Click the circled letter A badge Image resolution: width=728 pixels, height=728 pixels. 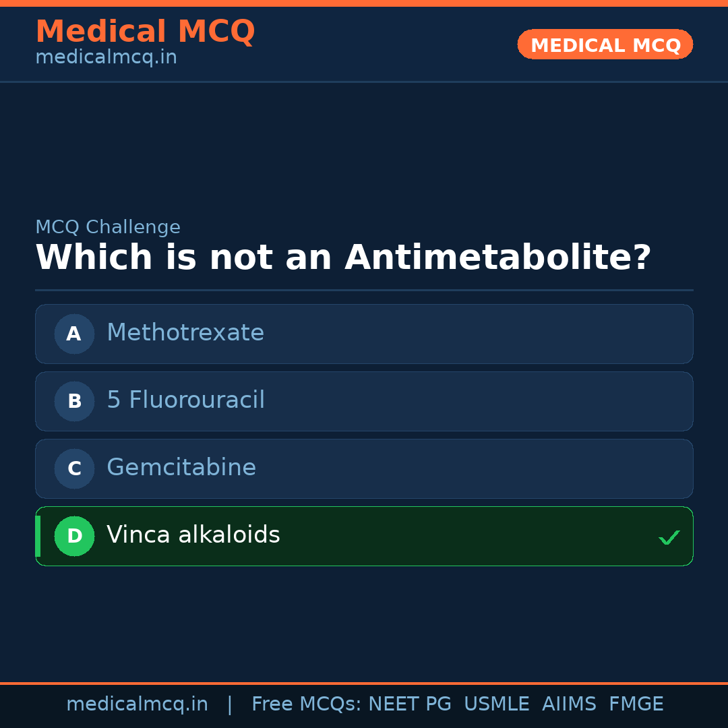coord(74,334)
